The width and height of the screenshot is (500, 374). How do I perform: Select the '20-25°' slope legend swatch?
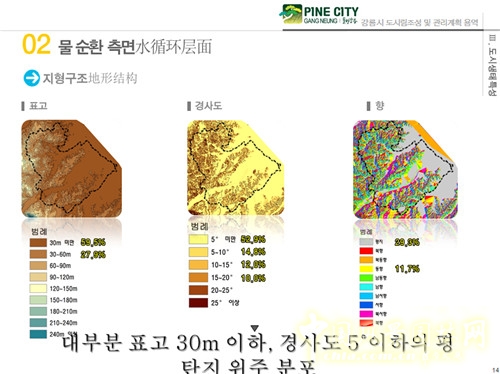(198, 290)
